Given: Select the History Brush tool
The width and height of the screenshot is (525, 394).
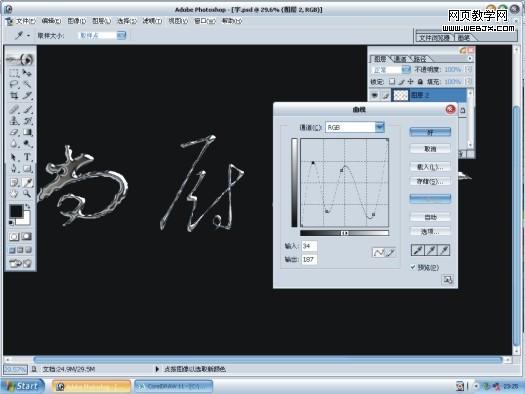Looking at the screenshot, I should 27,121.
